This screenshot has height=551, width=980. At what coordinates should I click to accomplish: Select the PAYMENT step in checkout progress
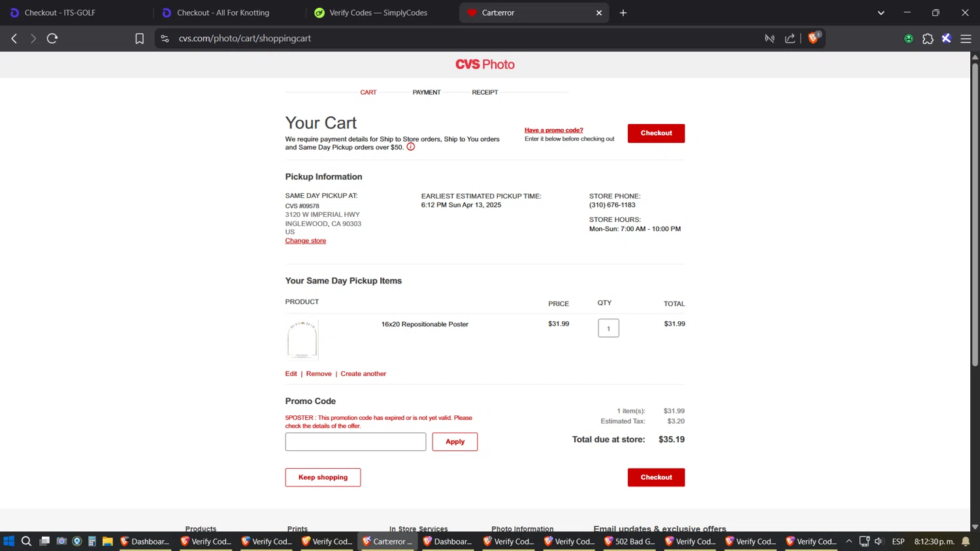click(x=427, y=93)
